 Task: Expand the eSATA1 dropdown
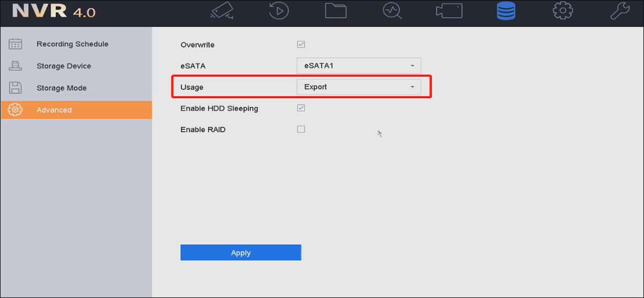click(358, 66)
